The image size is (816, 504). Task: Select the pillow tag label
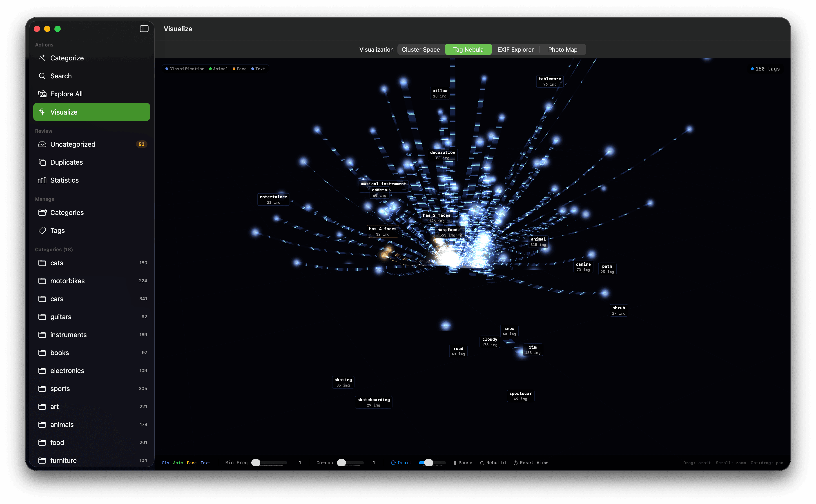pyautogui.click(x=440, y=93)
